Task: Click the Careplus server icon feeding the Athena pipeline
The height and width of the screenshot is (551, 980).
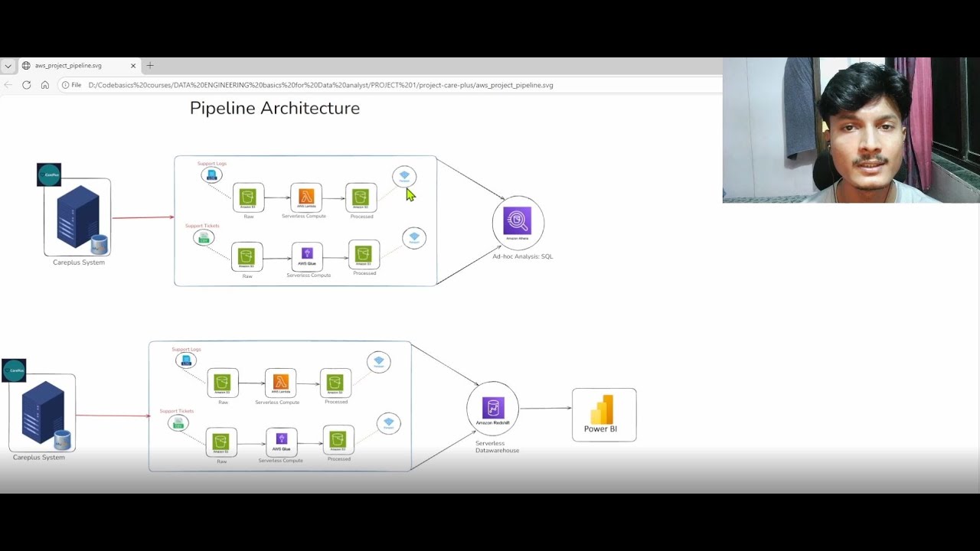Action: [78, 218]
